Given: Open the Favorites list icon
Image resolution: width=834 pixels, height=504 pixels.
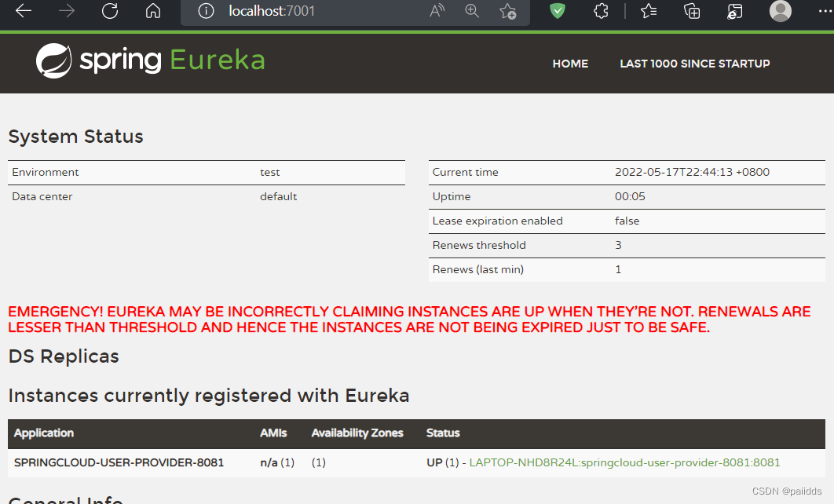Looking at the screenshot, I should [x=649, y=11].
